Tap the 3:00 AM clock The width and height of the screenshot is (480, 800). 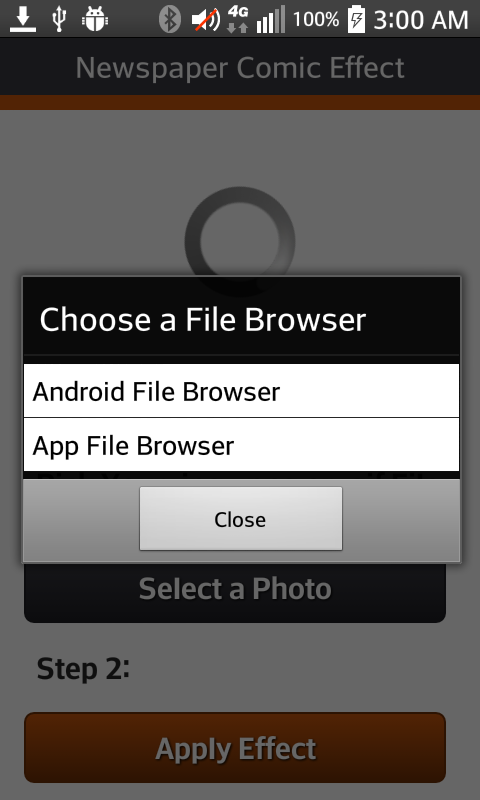click(x=421, y=20)
